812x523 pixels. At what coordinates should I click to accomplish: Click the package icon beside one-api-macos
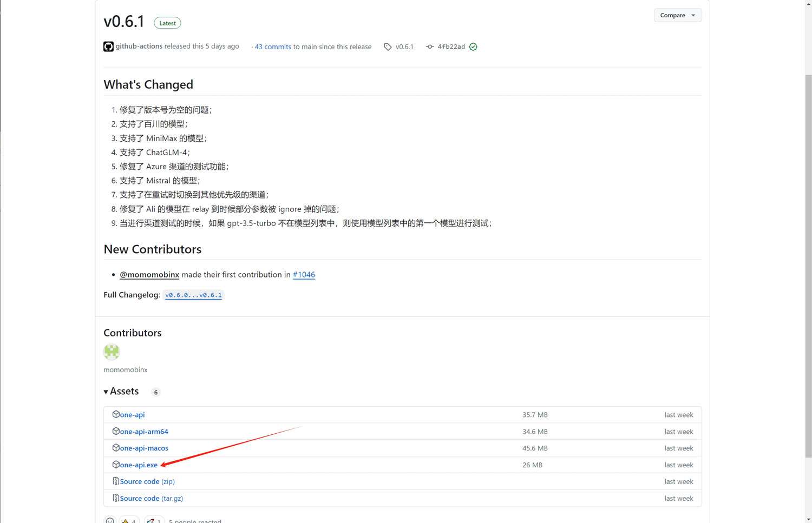(x=116, y=448)
